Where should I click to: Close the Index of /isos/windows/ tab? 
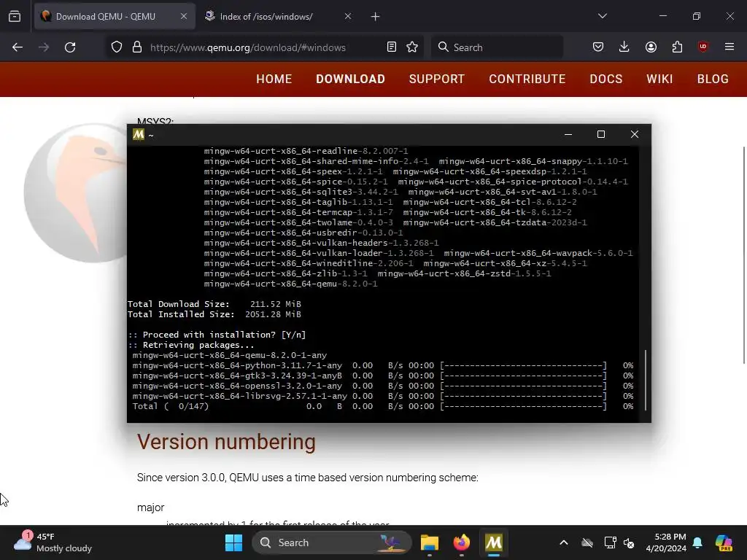pos(348,16)
